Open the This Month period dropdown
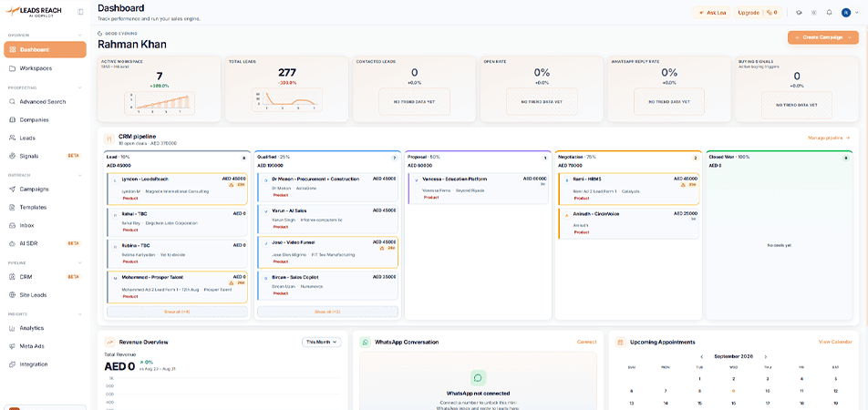Image resolution: width=868 pixels, height=410 pixels. pyautogui.click(x=322, y=342)
